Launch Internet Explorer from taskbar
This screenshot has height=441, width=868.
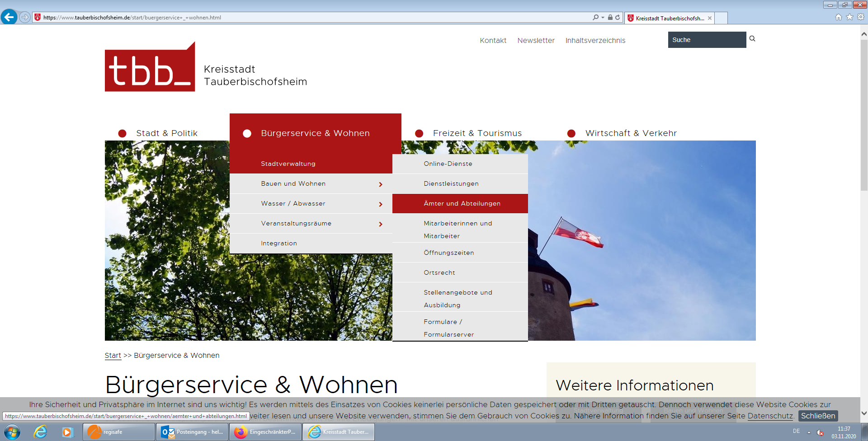click(40, 432)
